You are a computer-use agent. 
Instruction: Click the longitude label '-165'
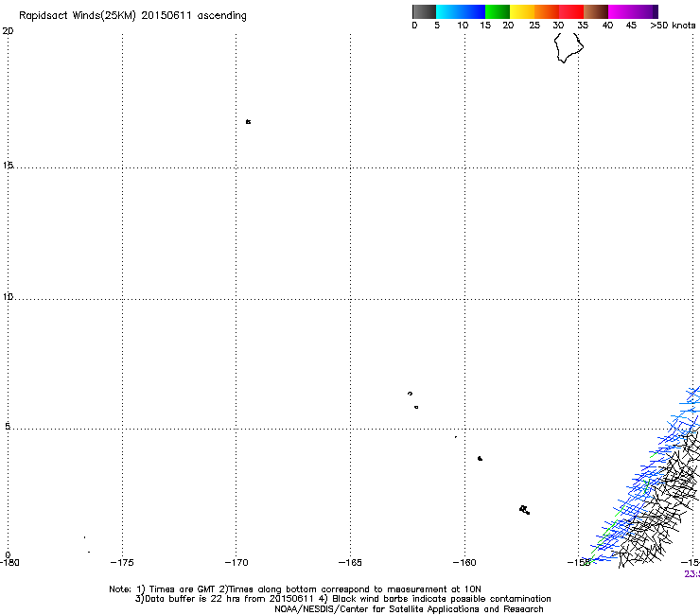coord(350,563)
